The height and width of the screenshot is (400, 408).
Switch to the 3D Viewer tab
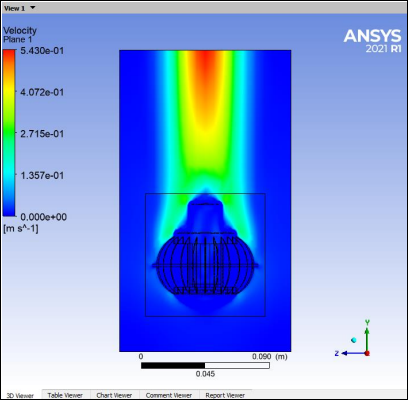coord(20,395)
